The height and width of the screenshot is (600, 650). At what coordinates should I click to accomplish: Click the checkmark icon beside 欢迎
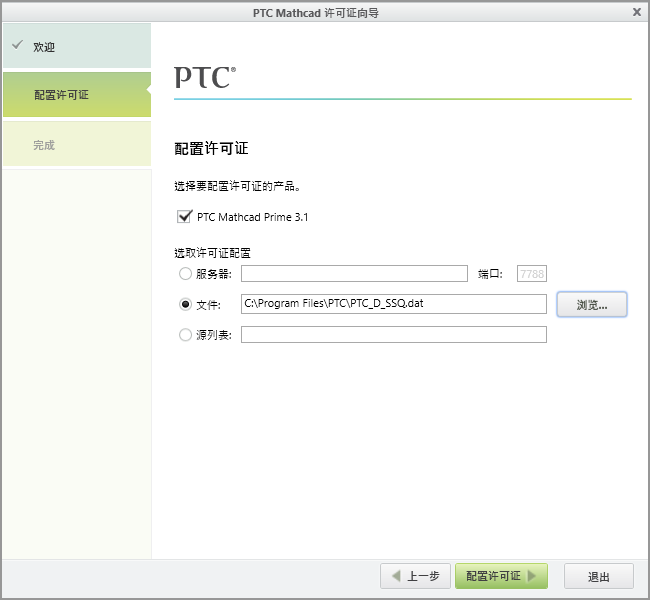[x=17, y=44]
